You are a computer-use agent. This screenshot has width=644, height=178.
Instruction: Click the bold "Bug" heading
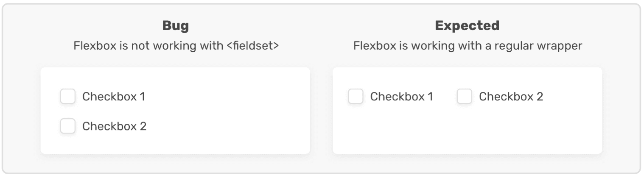click(x=175, y=26)
